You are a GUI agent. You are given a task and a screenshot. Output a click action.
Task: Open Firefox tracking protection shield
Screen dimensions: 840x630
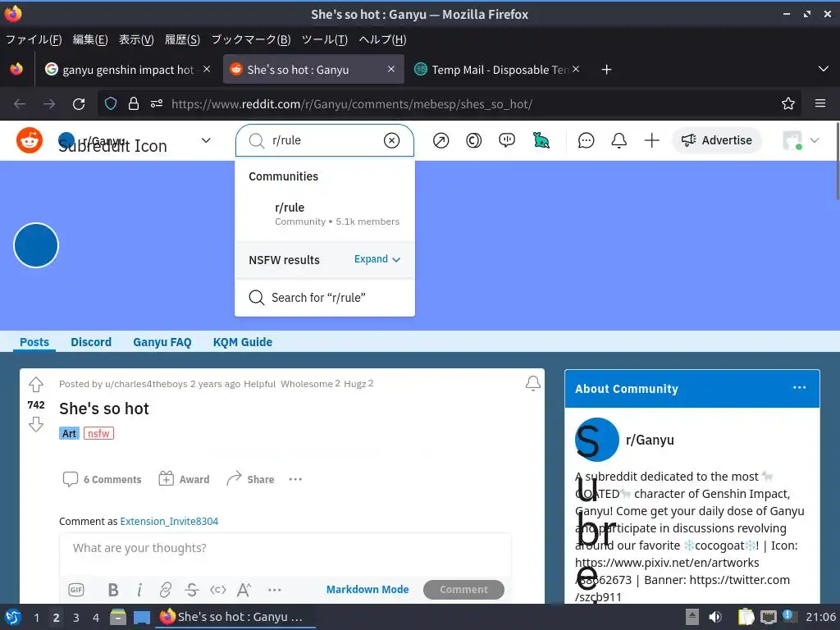pos(111,104)
